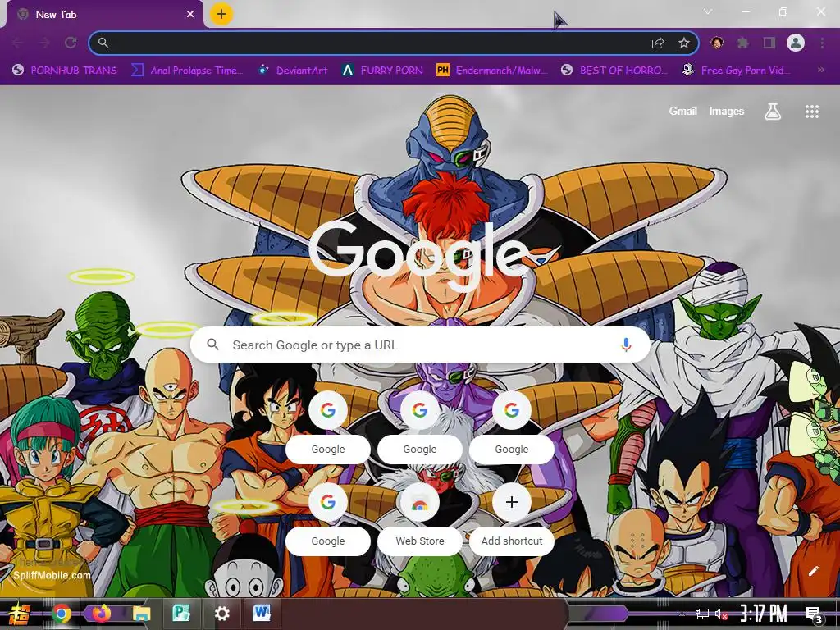
Task: Click the Search Labs flask icon
Action: point(773,112)
